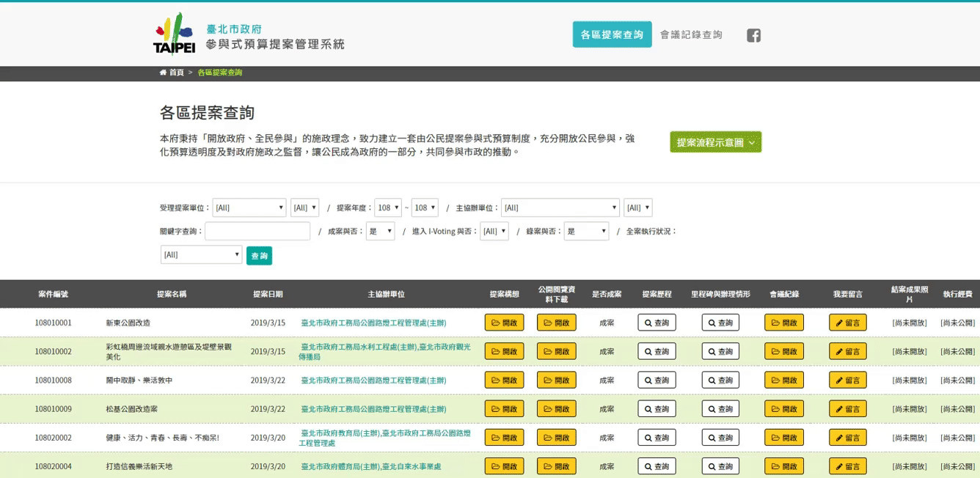Click the 案件編號 column header
The image size is (980, 478).
tap(54, 294)
